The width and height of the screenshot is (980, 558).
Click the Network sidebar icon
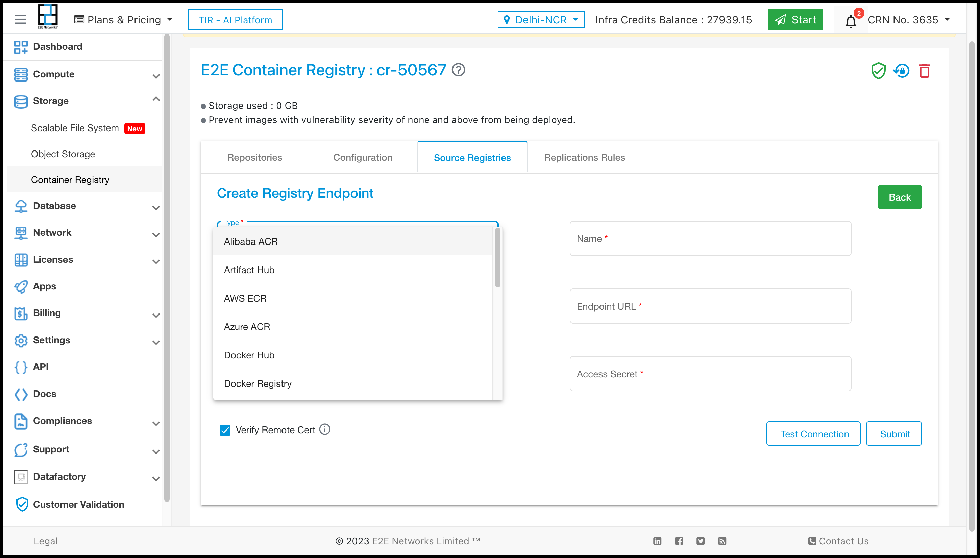tap(21, 233)
